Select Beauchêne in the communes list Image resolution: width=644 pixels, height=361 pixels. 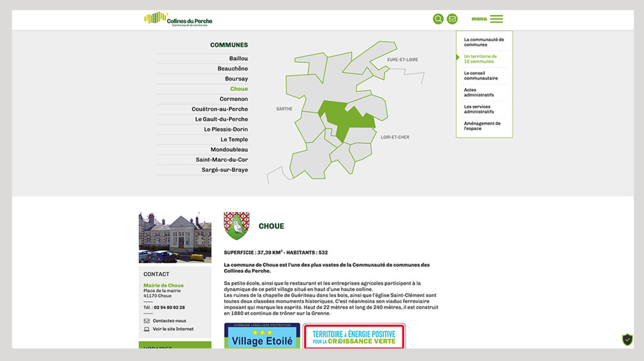233,69
